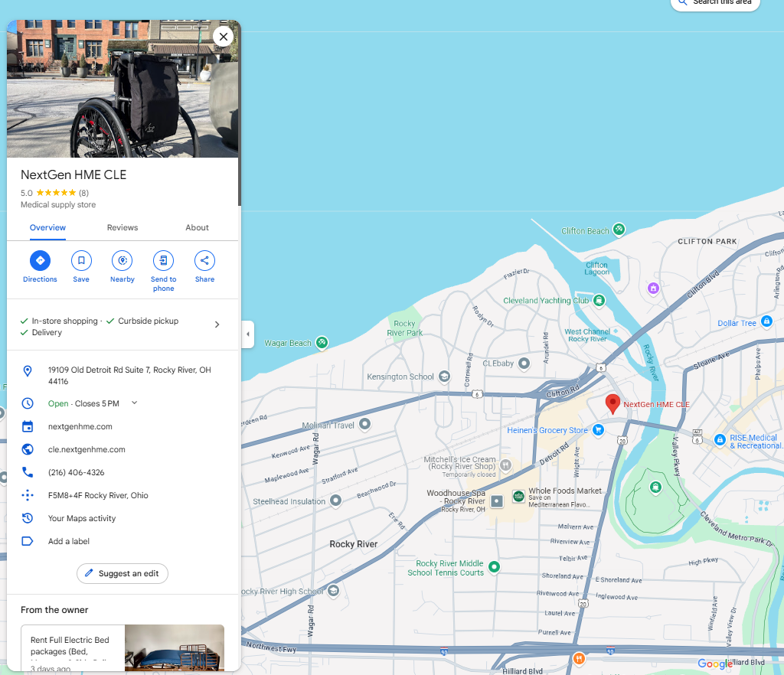Viewport: 784px width, 675px height.
Task: Click the orange restaurant marker near Hilliard Blvd
Action: point(579,659)
